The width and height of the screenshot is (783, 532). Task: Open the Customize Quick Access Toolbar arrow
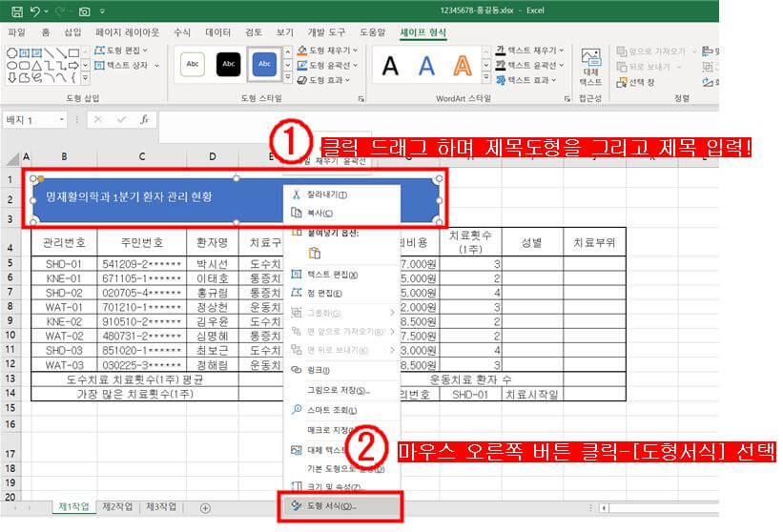coord(102,11)
